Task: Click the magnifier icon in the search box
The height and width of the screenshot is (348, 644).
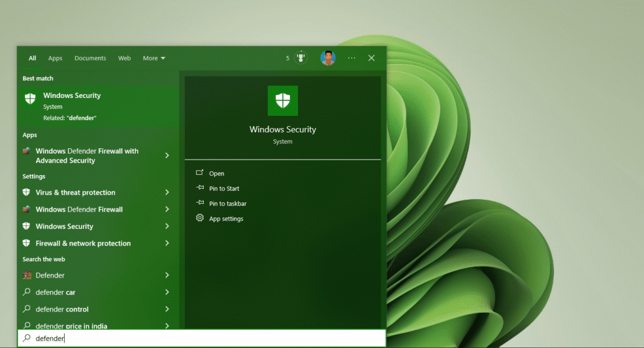Action: 26,338
